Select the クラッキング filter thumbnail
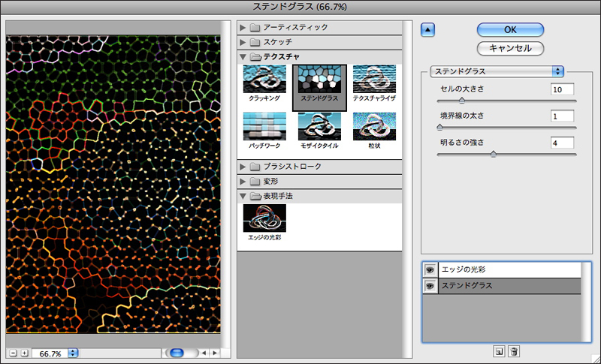The height and width of the screenshot is (364, 601). point(264,80)
